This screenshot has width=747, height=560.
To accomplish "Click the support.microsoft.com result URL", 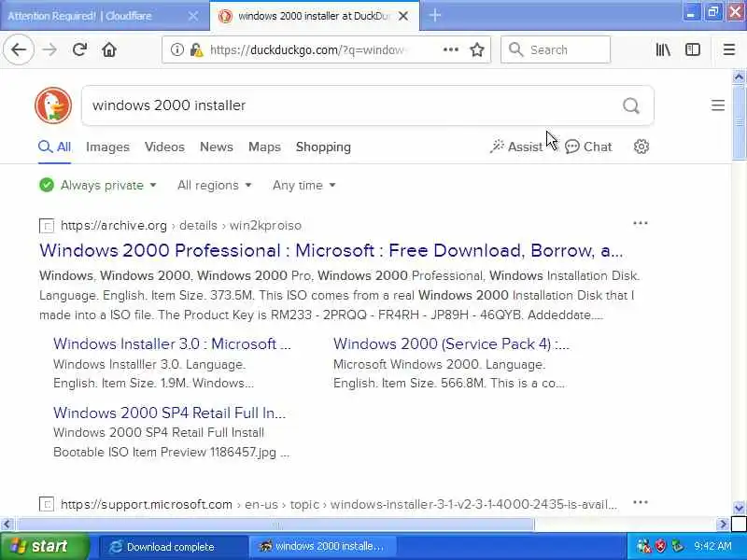I will tap(339, 504).
